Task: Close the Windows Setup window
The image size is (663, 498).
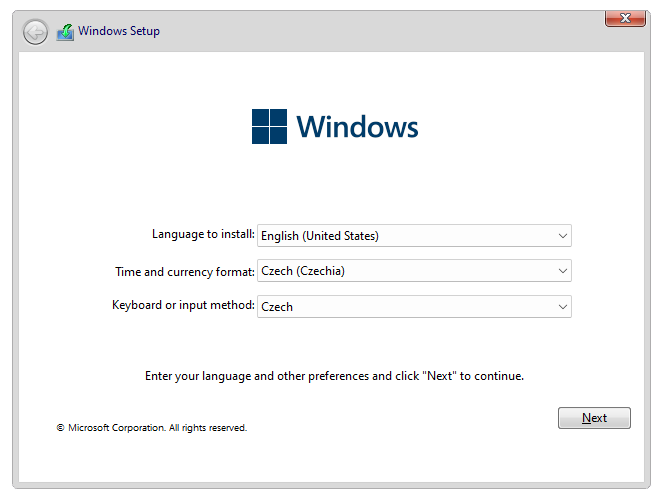Action: tap(625, 19)
